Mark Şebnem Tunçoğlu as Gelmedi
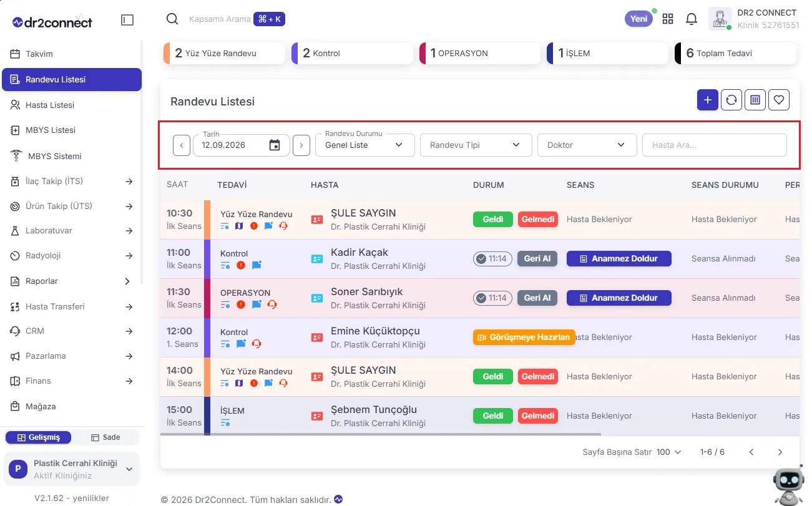812x506 pixels. 538,416
